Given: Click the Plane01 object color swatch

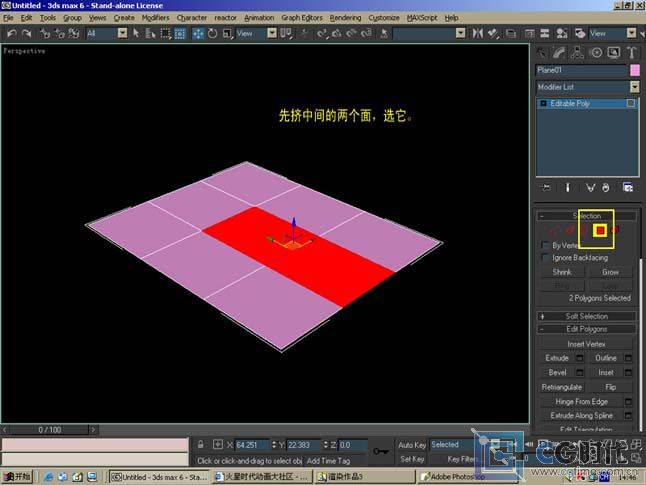Looking at the screenshot, I should tap(635, 70).
